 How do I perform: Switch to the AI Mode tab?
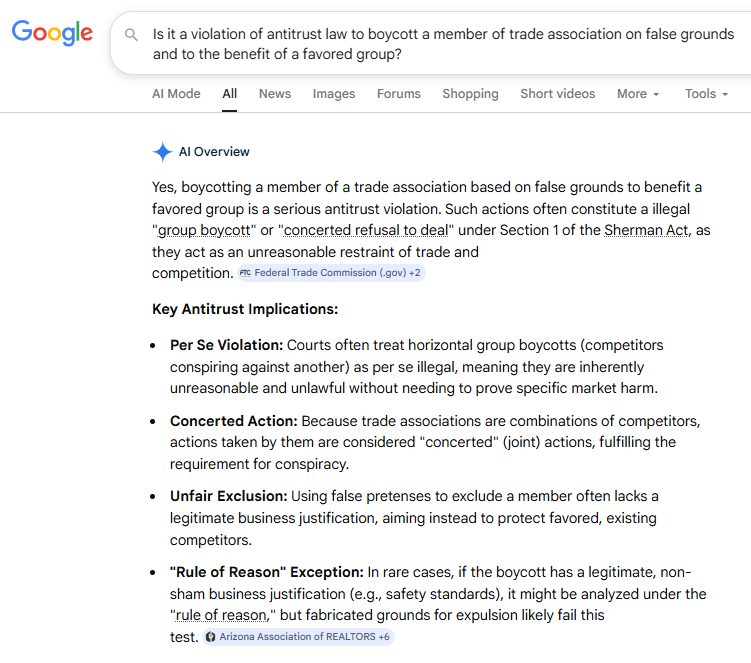pyautogui.click(x=176, y=94)
